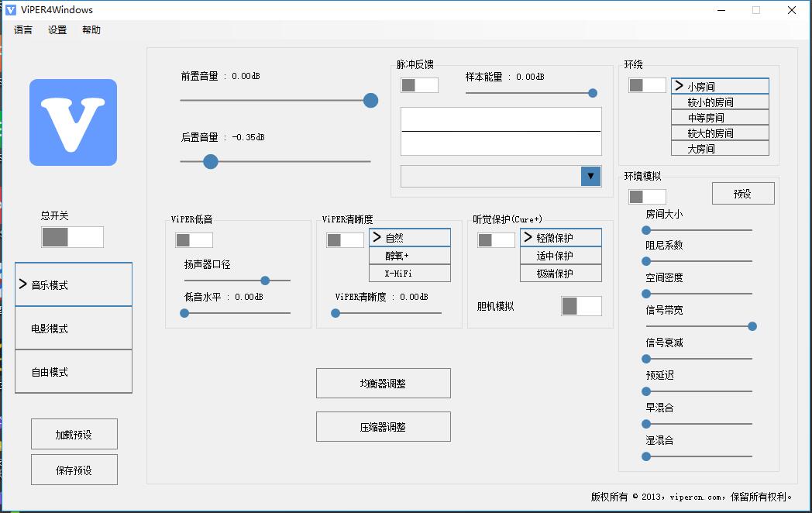The width and height of the screenshot is (812, 513).
Task: Switch on the 脉冲反馈 convolver toggle
Action: click(x=419, y=85)
